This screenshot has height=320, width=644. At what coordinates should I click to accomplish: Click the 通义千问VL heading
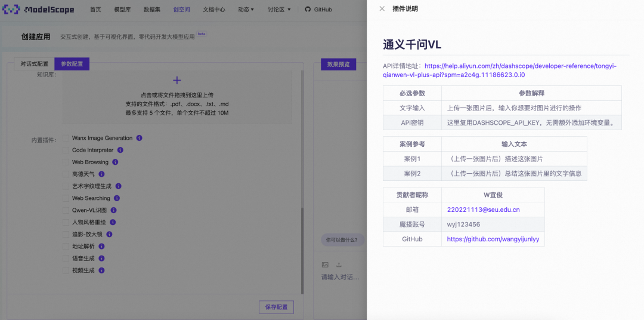(412, 45)
